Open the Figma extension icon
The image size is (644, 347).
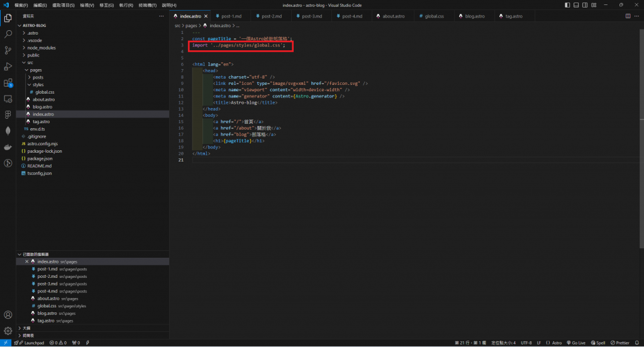coord(8,115)
